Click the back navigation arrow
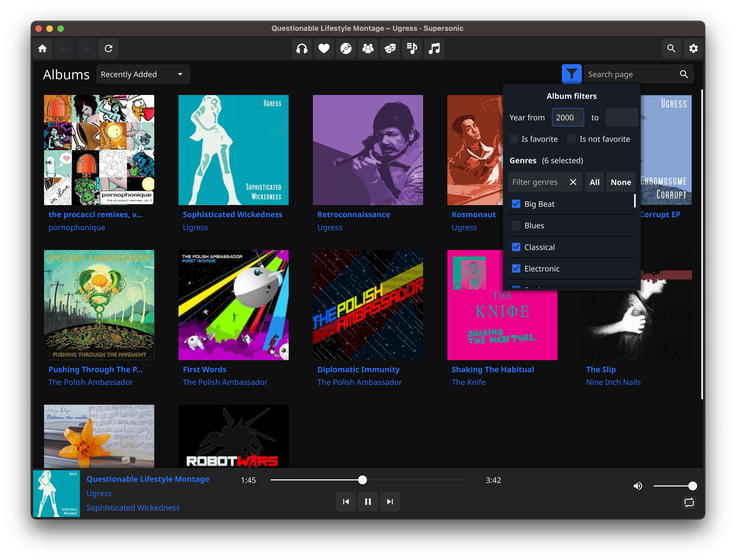Image resolution: width=736 pixels, height=560 pixels. 64,49
